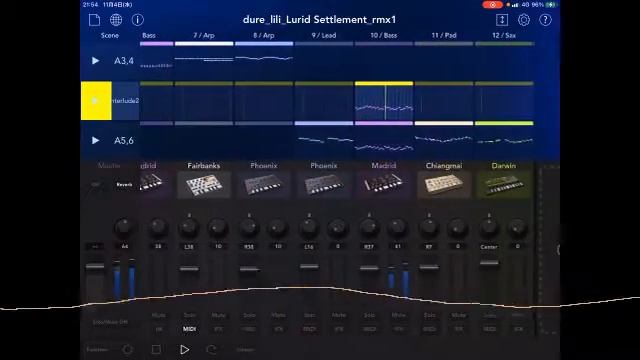Image resolution: width=640 pixels, height=360 pixels.
Task: Click the transport Play button
Action: tap(184, 350)
